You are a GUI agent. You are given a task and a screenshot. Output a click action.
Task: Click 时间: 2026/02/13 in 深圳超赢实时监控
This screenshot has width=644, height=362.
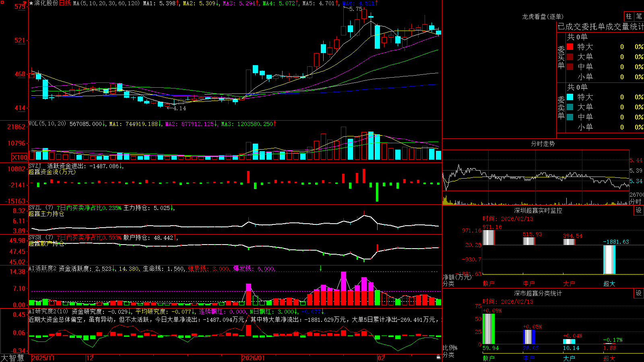click(x=508, y=219)
